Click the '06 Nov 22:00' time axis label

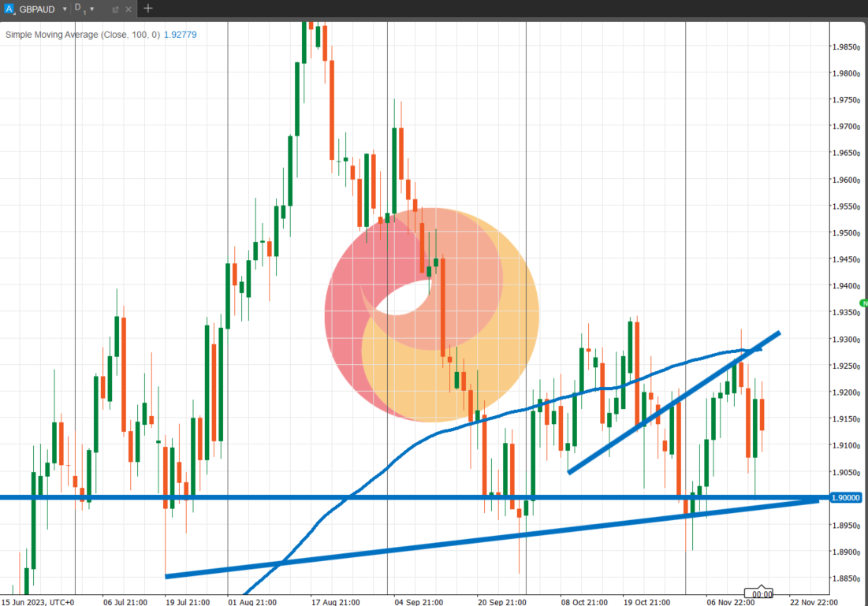click(730, 601)
